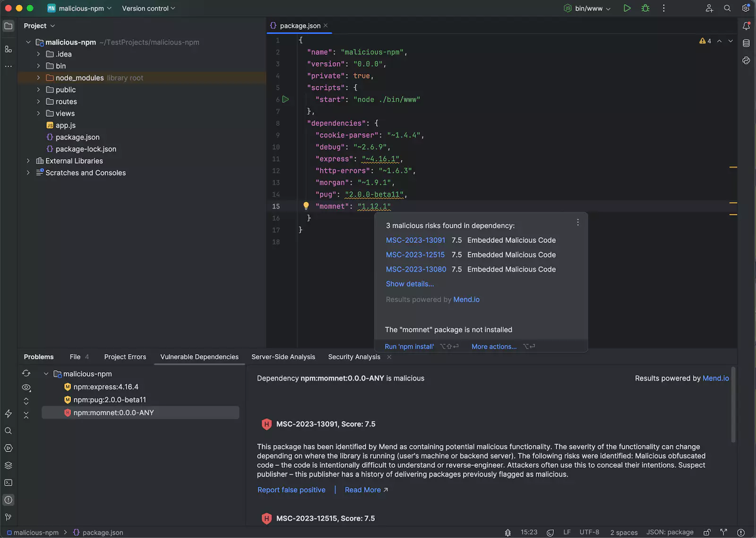Open Search Everywhere magnifier icon
Viewport: 756px width, 538px height.
727,8
